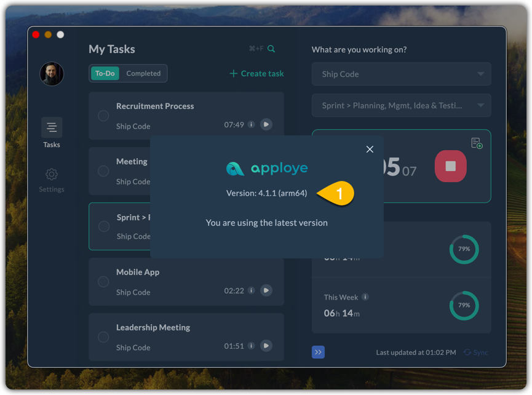Click the 07:49 time on Recruitment Process
Viewport: 532px width, 395px height.
tap(234, 125)
